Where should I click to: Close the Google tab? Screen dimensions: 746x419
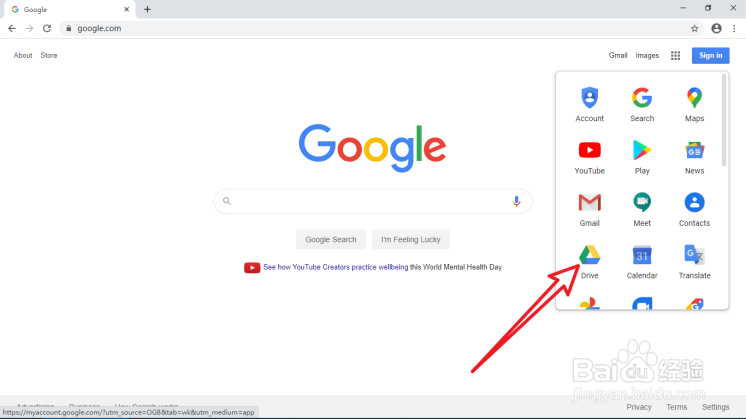pos(127,10)
